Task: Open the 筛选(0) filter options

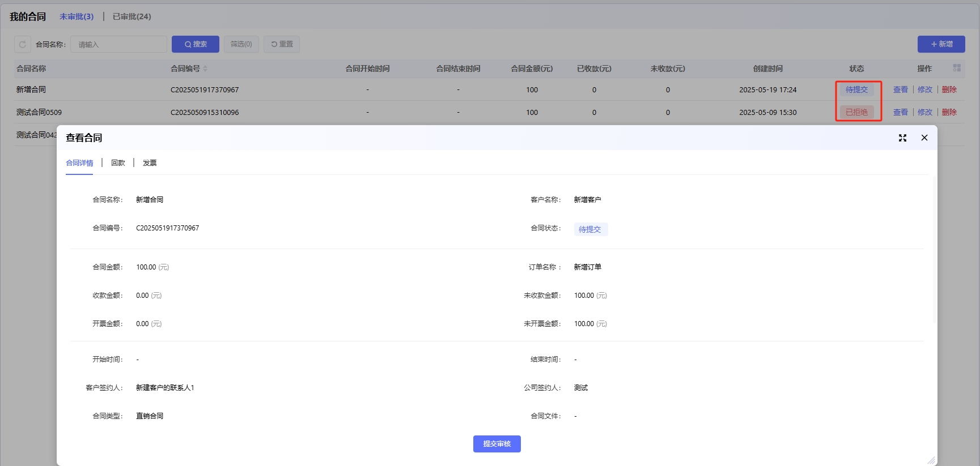Action: click(241, 44)
